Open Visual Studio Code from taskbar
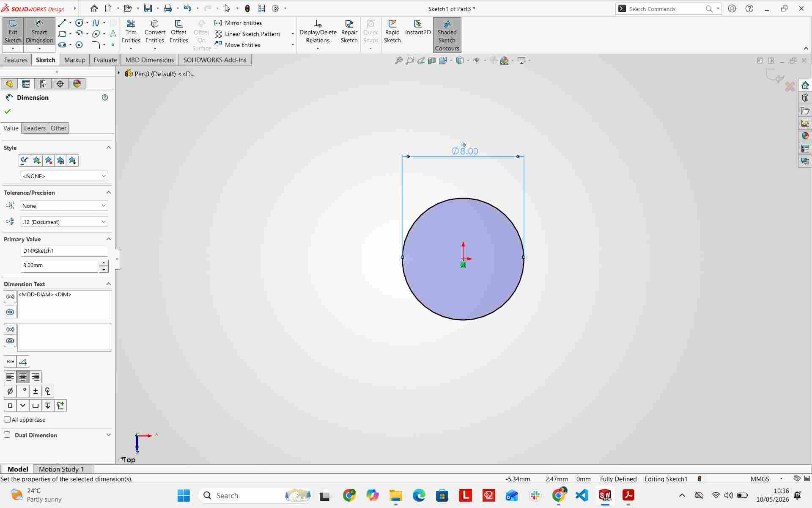The width and height of the screenshot is (812, 508). pyautogui.click(x=582, y=495)
